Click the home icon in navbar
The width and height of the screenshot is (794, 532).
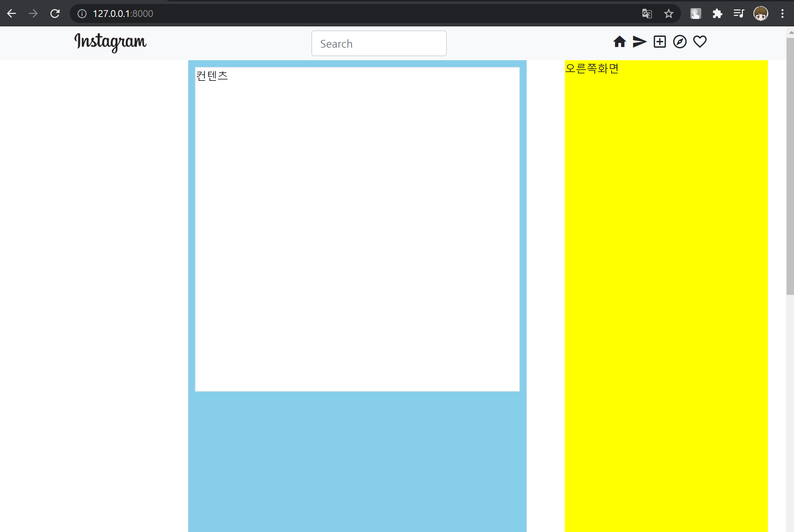point(619,42)
